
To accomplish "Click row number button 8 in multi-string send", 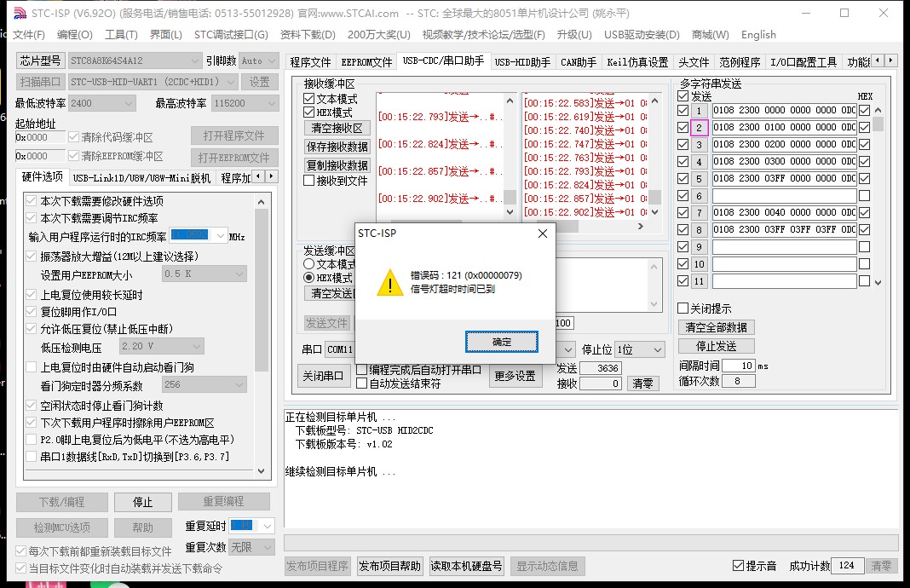I will pyautogui.click(x=699, y=230).
